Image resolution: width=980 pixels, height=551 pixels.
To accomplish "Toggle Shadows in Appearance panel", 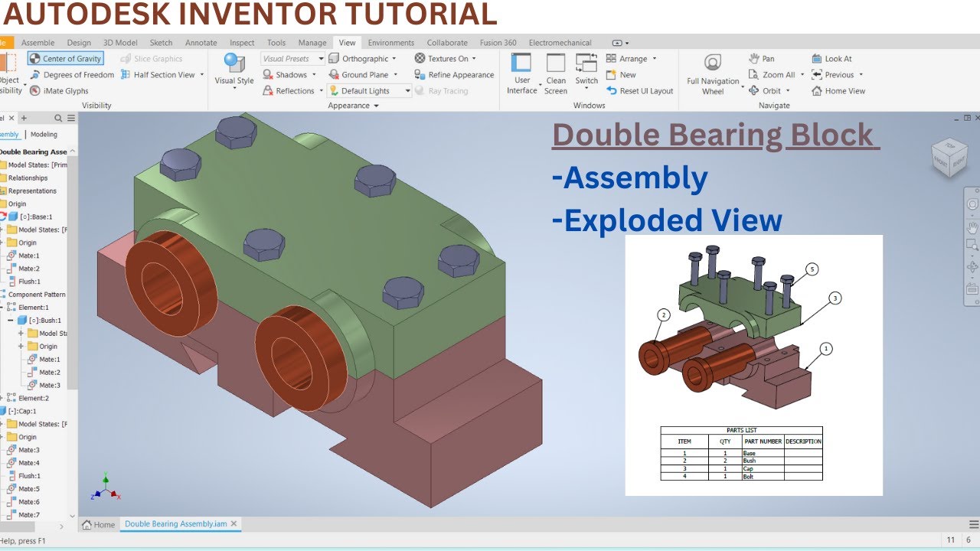I will pos(285,75).
